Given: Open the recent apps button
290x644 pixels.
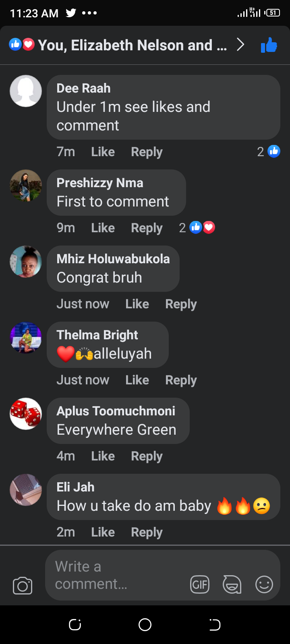Looking at the screenshot, I should [75, 625].
